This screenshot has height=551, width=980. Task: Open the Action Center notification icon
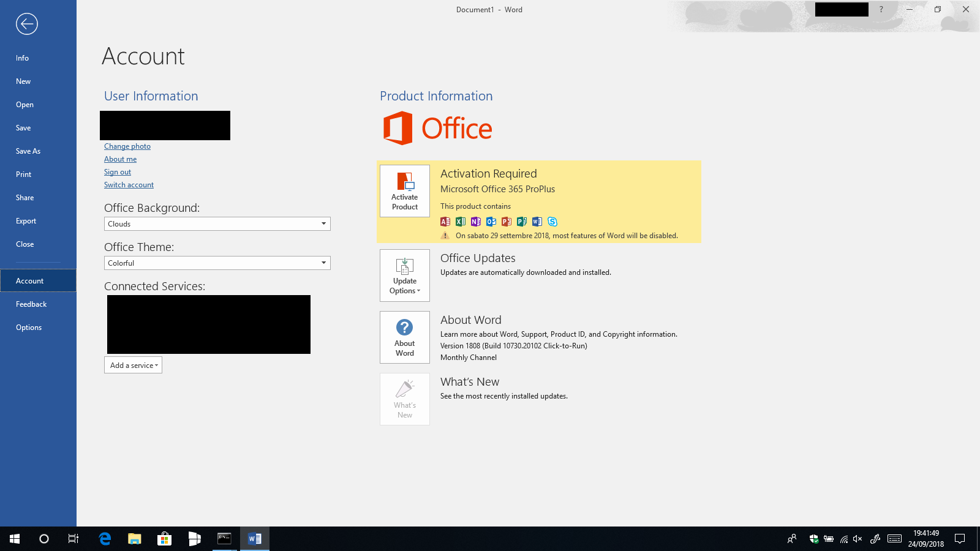[960, 539]
